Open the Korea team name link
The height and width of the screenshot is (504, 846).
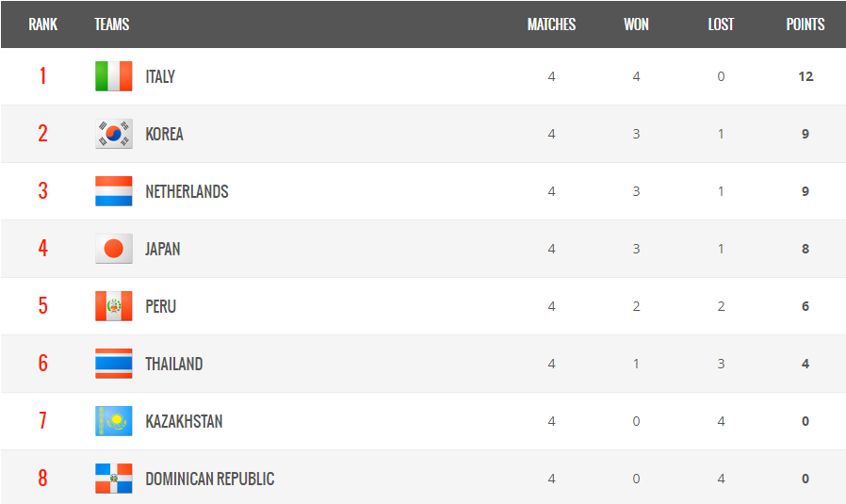click(x=164, y=134)
